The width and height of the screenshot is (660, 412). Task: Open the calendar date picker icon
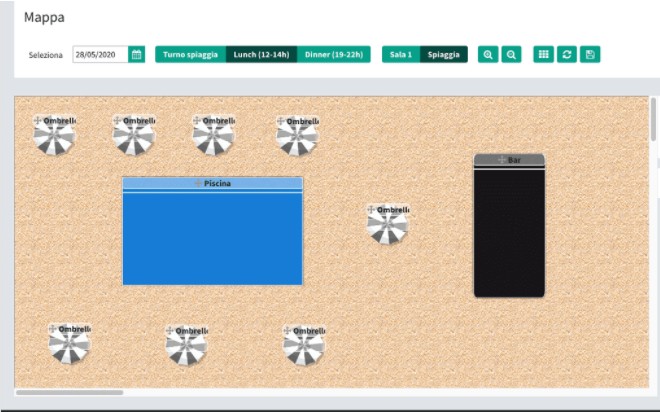pyautogui.click(x=138, y=55)
